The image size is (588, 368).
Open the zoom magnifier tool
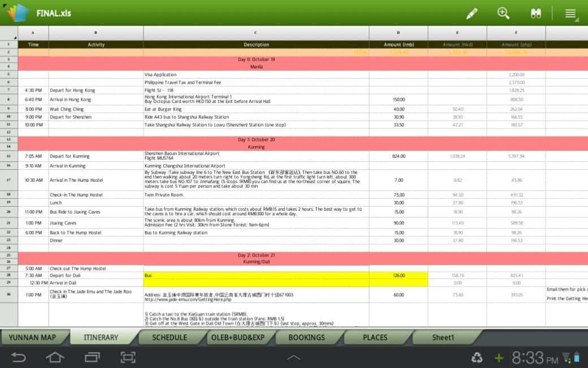click(503, 13)
